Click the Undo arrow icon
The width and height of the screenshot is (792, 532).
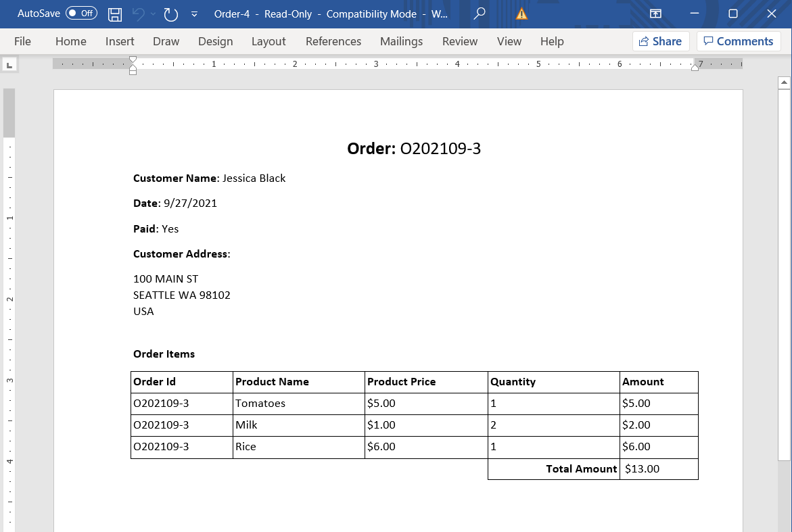tap(139, 14)
